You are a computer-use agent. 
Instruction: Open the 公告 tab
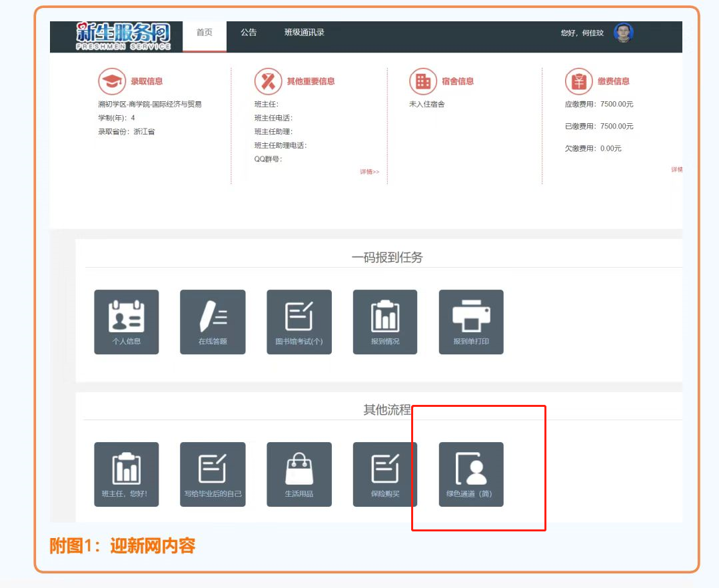(x=249, y=33)
